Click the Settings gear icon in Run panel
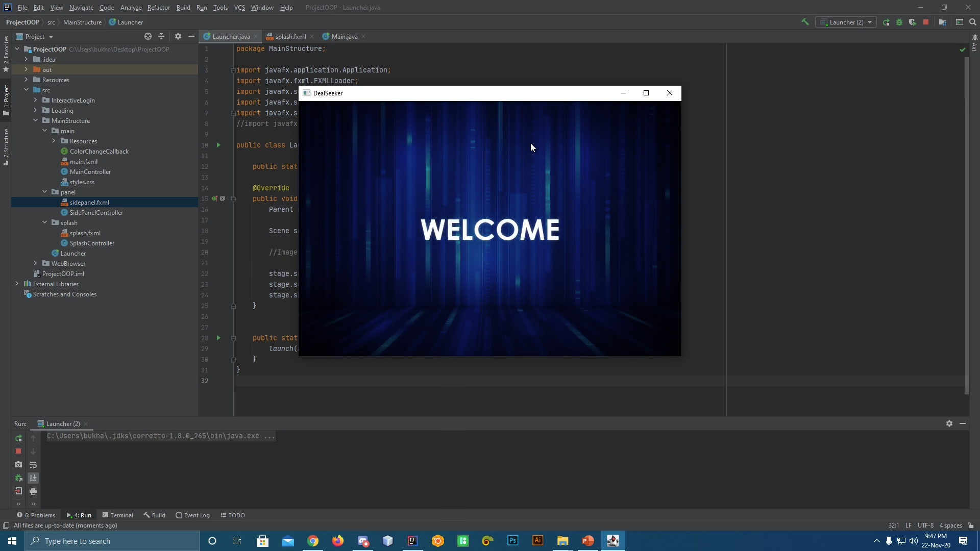 click(950, 423)
